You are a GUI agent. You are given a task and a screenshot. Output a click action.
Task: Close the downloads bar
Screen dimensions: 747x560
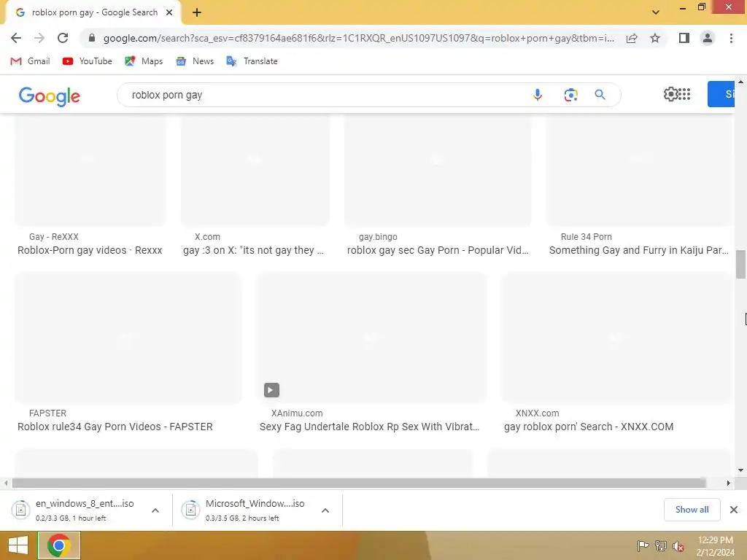click(734, 510)
